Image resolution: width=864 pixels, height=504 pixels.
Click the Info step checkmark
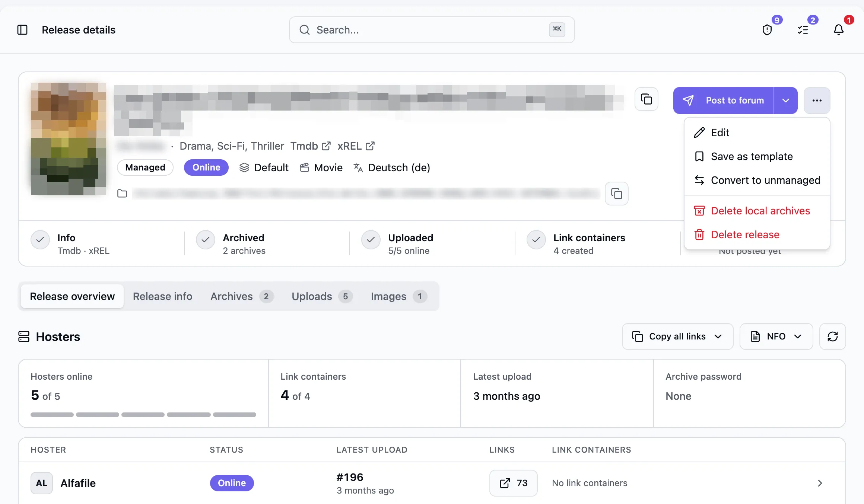click(x=40, y=240)
